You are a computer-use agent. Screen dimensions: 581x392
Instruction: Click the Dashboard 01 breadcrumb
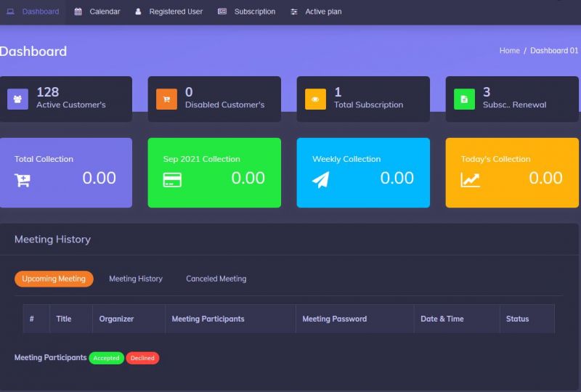pyautogui.click(x=554, y=50)
